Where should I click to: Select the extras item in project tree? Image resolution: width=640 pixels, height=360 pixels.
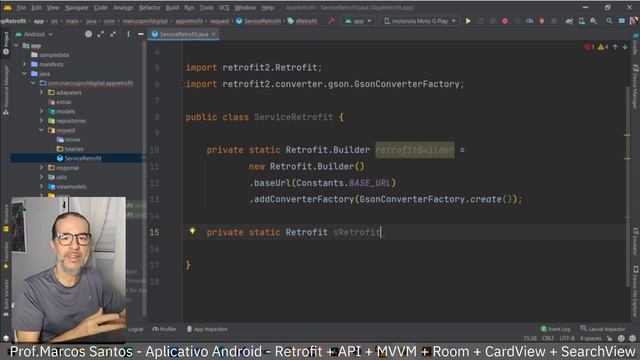[60, 102]
